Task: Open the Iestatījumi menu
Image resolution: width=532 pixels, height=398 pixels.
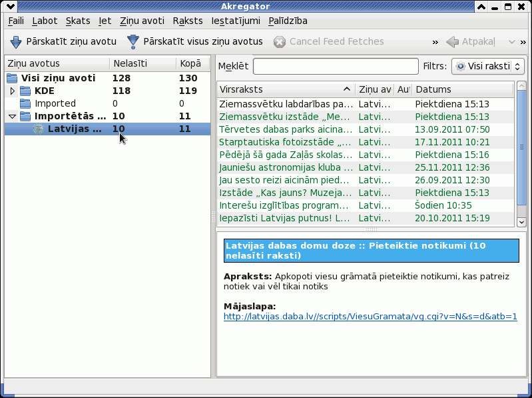Action: point(236,21)
